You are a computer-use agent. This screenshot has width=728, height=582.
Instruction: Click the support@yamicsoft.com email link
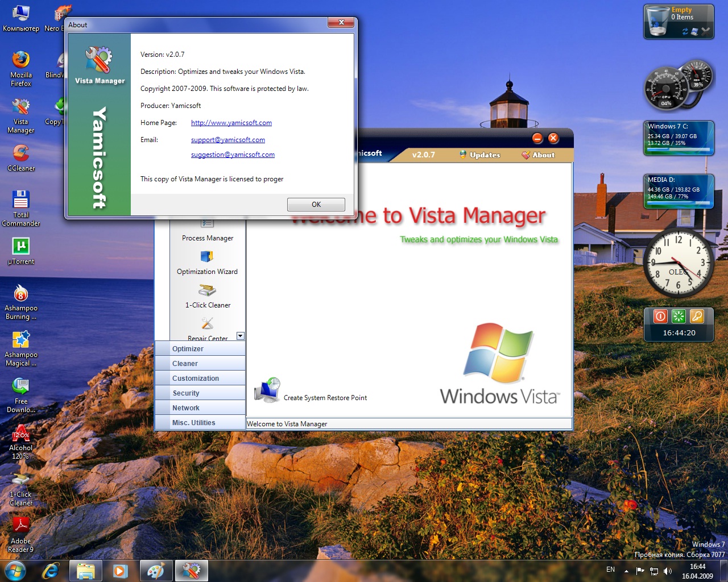point(228,140)
